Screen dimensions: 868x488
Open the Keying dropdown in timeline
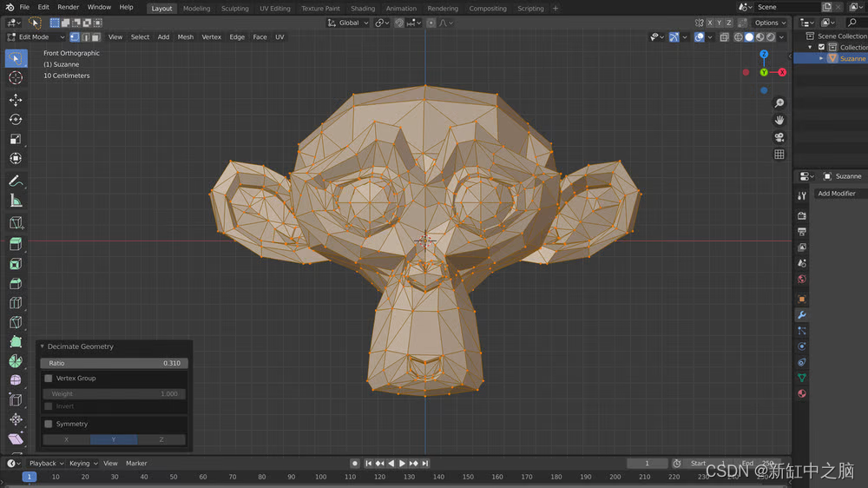(83, 463)
